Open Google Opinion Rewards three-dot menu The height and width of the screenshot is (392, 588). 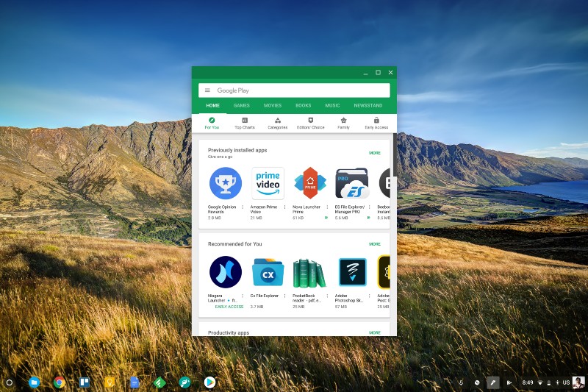tap(243, 207)
